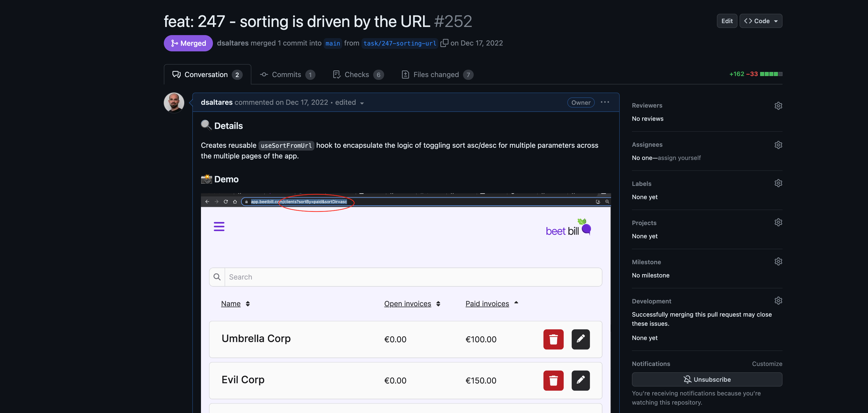
Task: Click the beet bill logo in demo
Action: coord(568,227)
